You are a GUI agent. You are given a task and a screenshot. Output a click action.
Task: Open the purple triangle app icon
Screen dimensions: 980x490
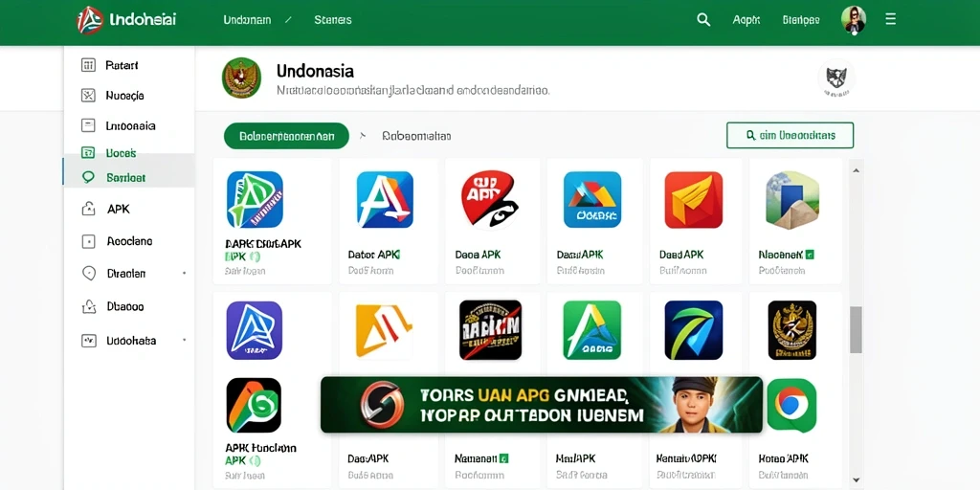255,330
